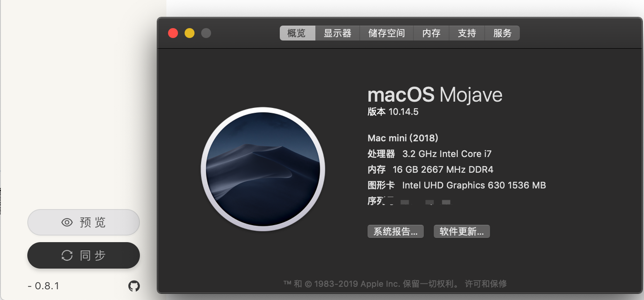Click the macOS Mojave desert logo image
644x300 pixels.
[263, 169]
